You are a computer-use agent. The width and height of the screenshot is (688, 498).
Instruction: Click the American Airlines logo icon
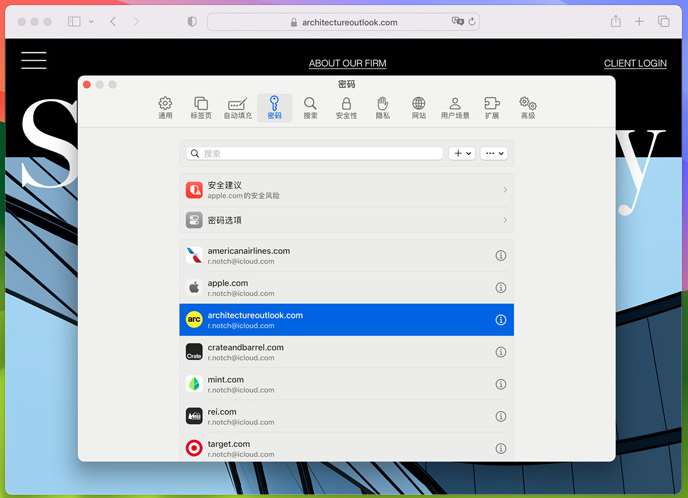pos(194,255)
